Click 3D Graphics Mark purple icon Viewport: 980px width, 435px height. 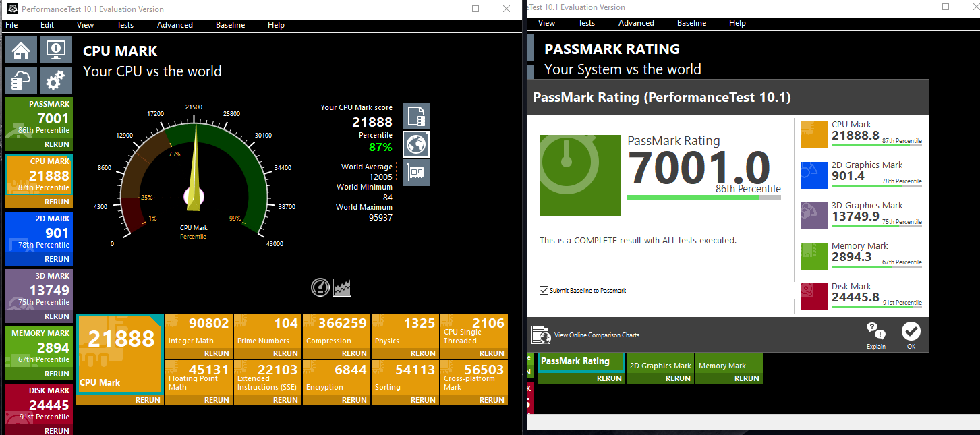pos(814,216)
